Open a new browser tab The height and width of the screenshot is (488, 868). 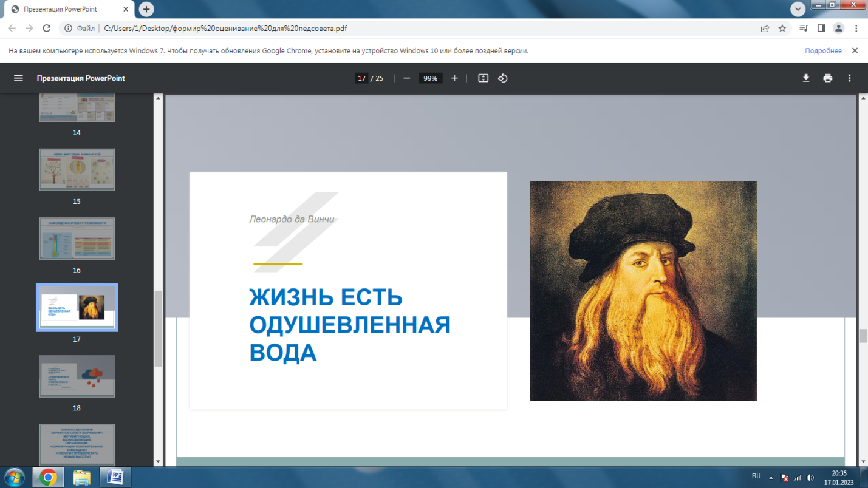146,9
